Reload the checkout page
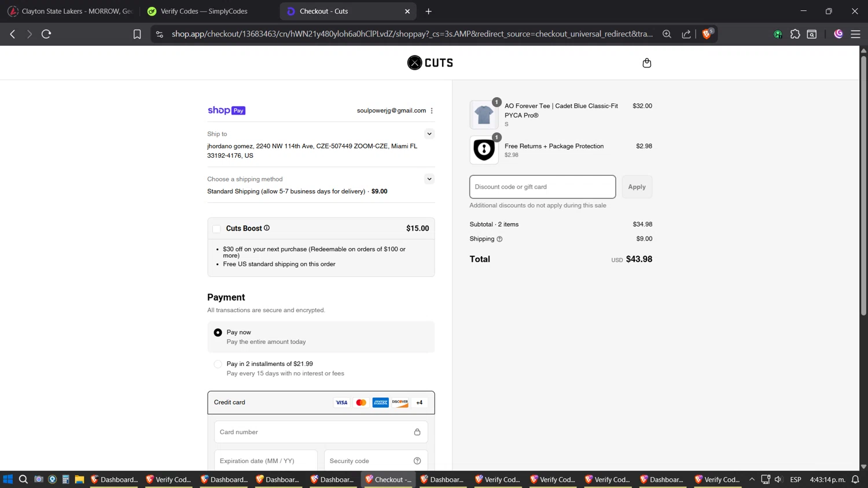The height and width of the screenshot is (488, 868). [x=46, y=34]
